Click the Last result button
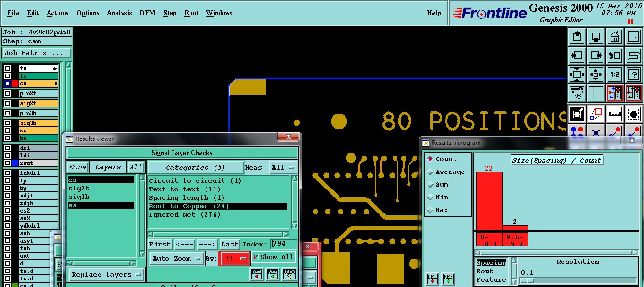Image resolution: width=644 pixels, height=287 pixels. click(230, 244)
